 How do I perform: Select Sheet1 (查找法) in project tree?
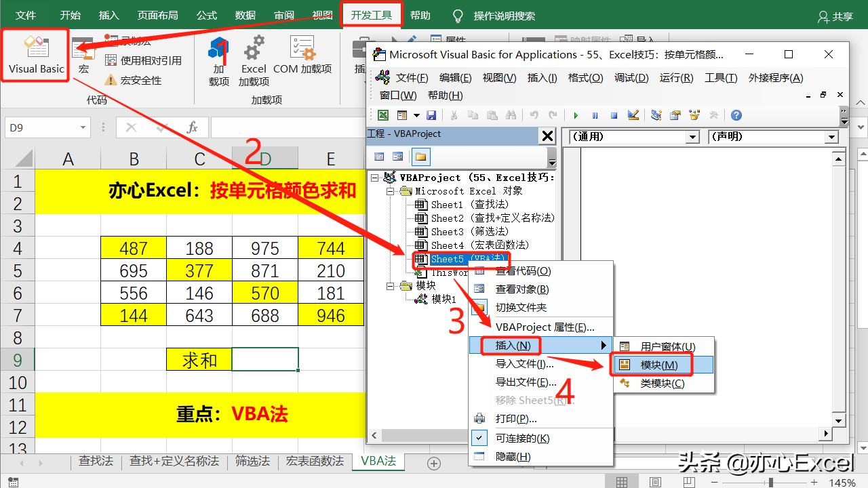(x=461, y=205)
